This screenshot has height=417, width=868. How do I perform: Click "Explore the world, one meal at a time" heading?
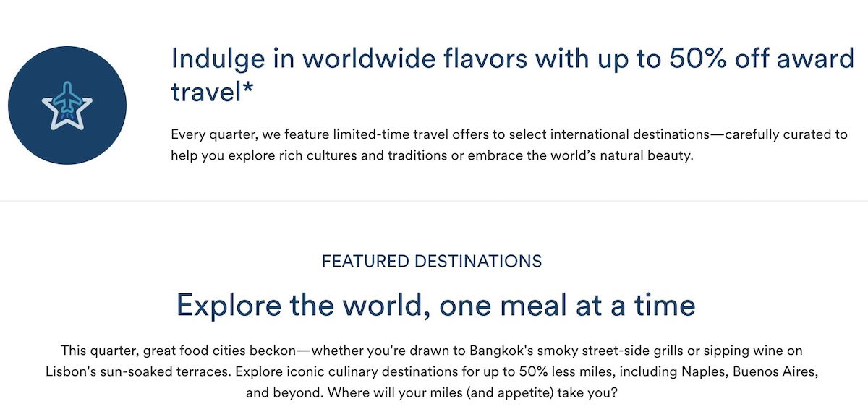point(435,305)
